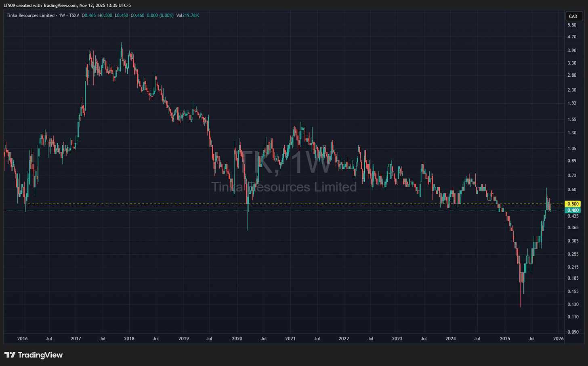The image size is (588, 366).
Task: Click the teal 0.460 current price label
Action: (x=573, y=210)
